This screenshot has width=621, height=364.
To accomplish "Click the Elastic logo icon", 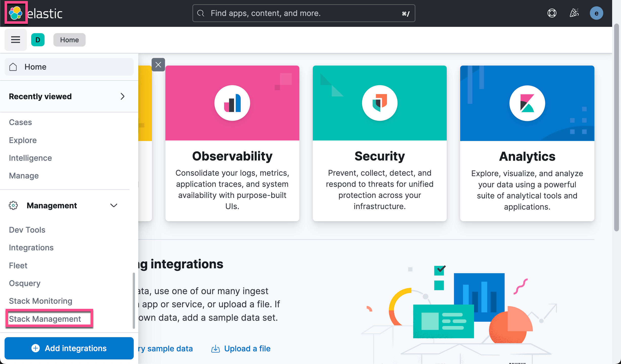I will pos(16,13).
